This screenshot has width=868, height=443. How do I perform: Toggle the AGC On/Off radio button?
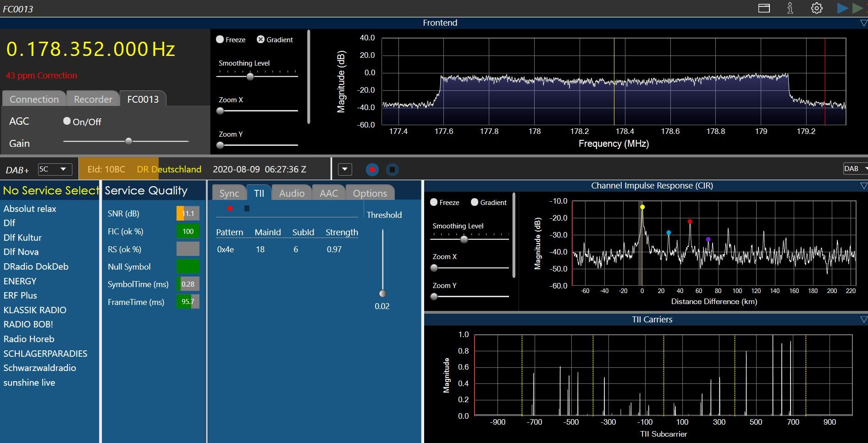pos(67,121)
